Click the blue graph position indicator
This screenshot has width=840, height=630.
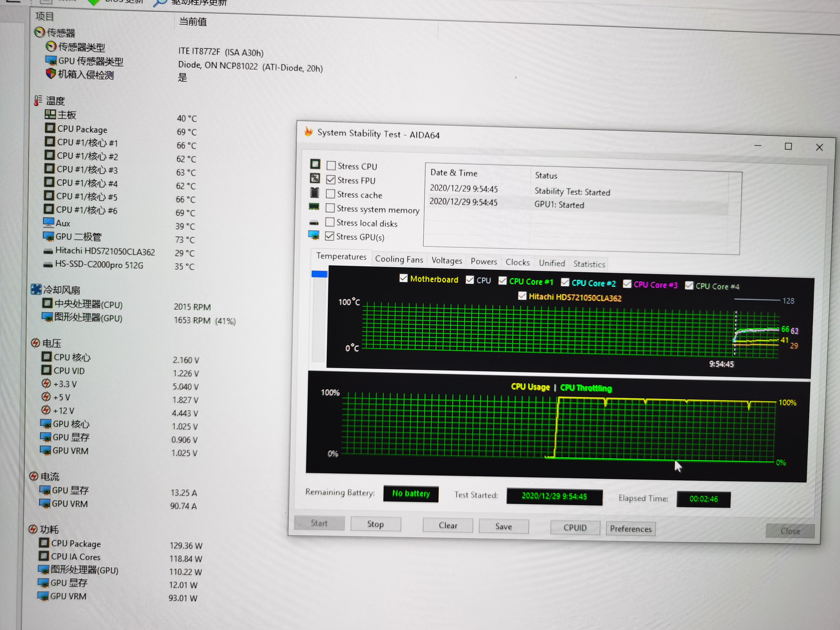click(319, 274)
